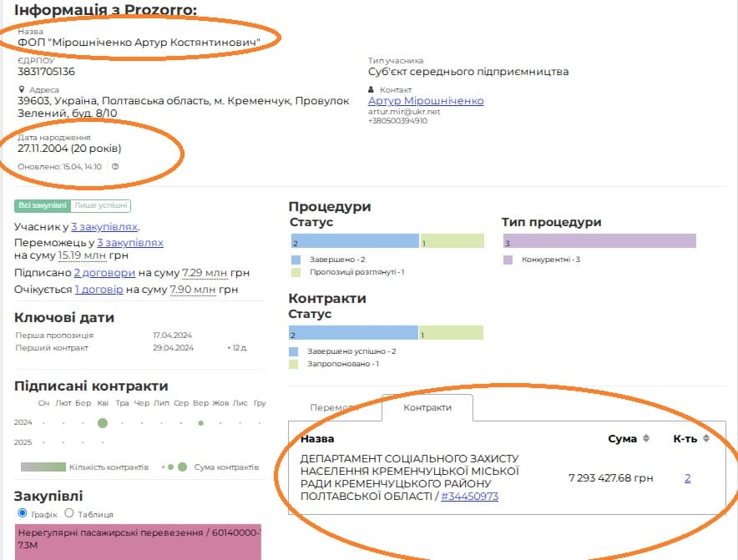Click the large April 2024 contract dot
This screenshot has width=738, height=560.
pyautogui.click(x=103, y=423)
